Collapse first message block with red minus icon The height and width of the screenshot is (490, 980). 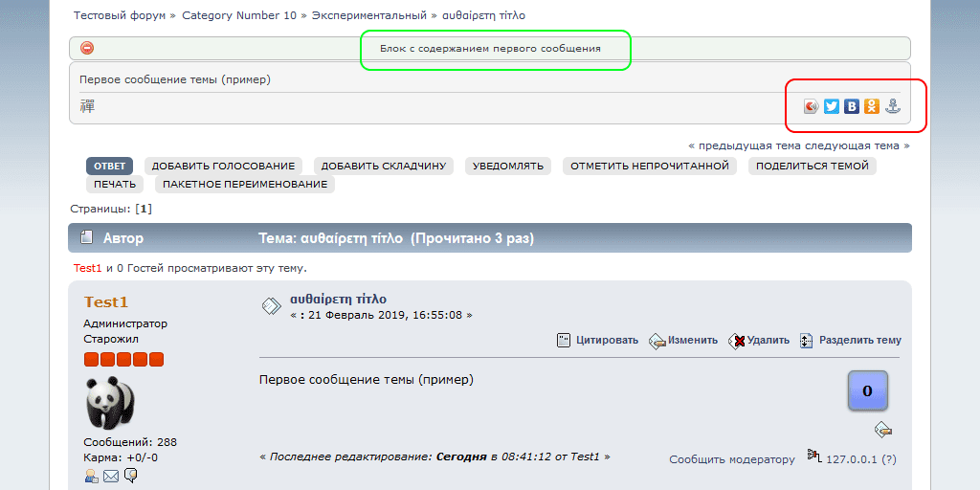[x=87, y=48]
